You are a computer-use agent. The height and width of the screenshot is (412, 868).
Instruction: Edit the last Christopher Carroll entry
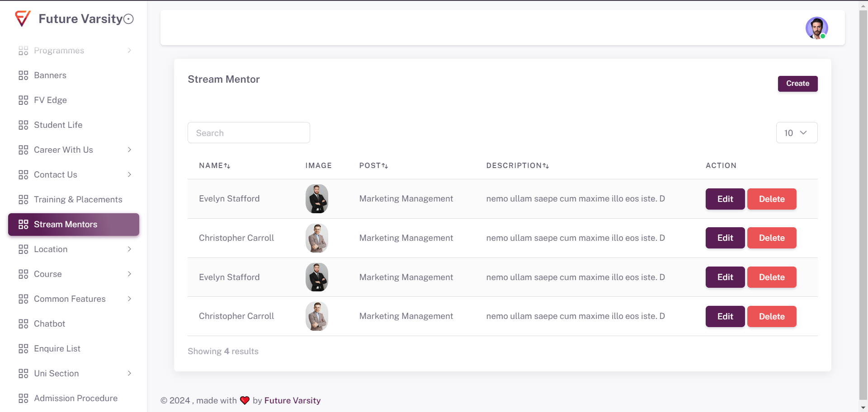pyautogui.click(x=725, y=316)
